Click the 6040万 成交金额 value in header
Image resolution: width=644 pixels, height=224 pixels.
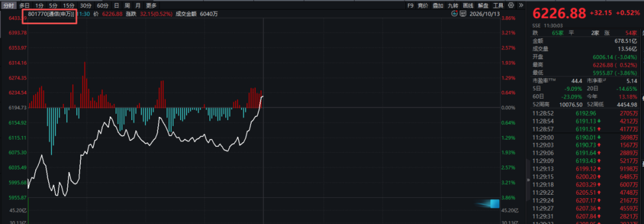[x=208, y=14]
